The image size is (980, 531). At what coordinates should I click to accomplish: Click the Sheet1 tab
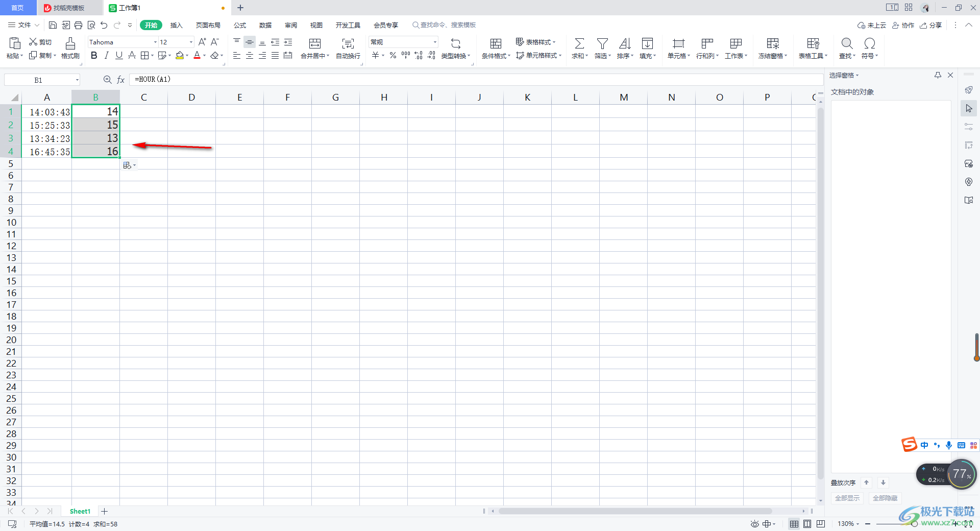coord(80,511)
